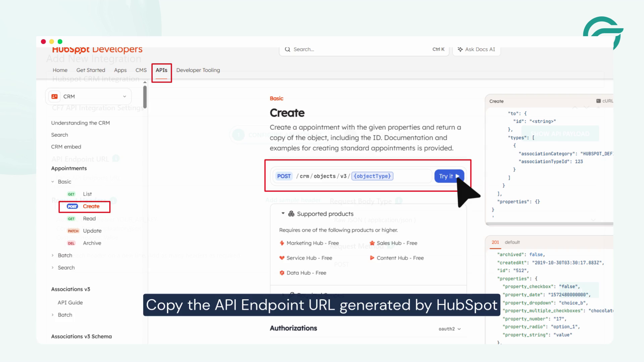Select the 201 default response tab
The width and height of the screenshot is (644, 362).
495,242
